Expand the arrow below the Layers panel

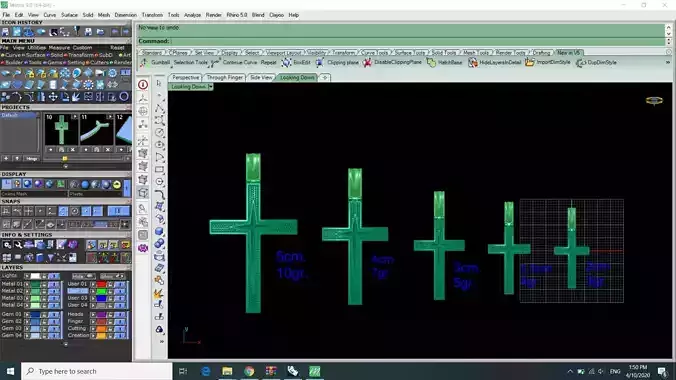click(66, 344)
